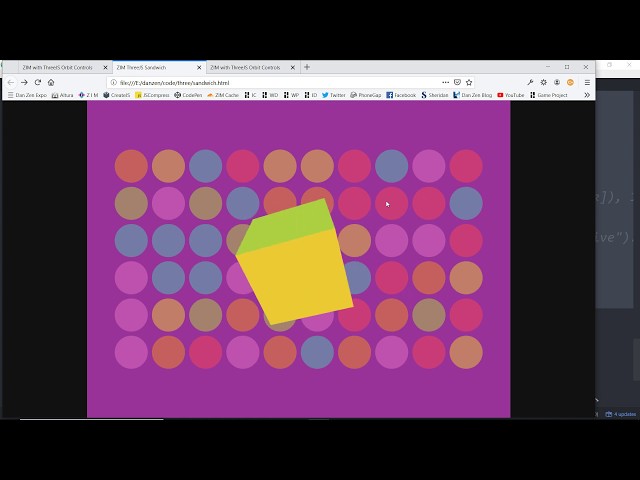This screenshot has height=480, width=640.
Task: Click the orange circular extension icon
Action: (x=570, y=82)
